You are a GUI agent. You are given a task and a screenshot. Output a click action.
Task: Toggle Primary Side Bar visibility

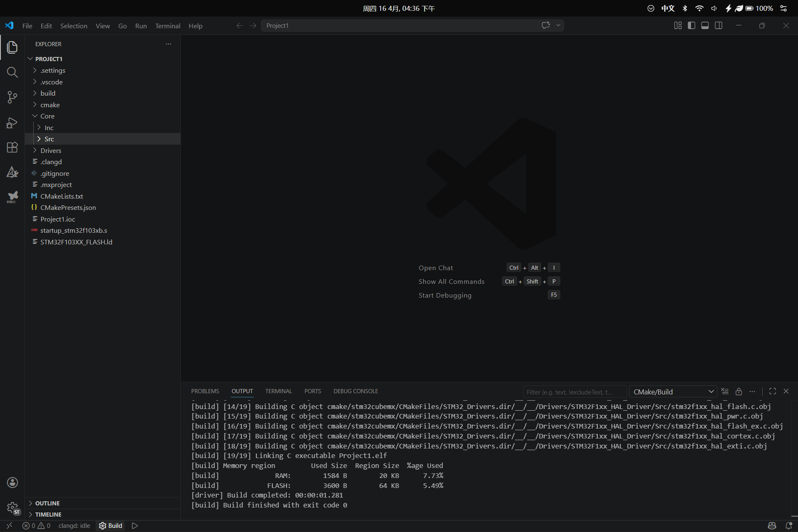pos(692,26)
